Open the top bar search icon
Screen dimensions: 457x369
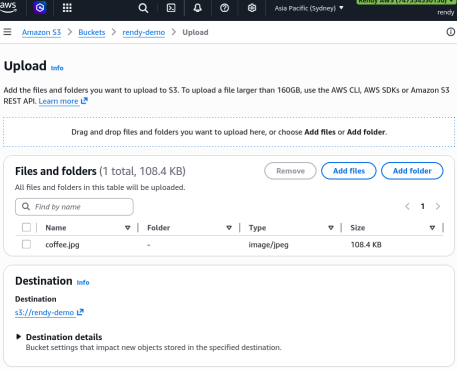[143, 8]
